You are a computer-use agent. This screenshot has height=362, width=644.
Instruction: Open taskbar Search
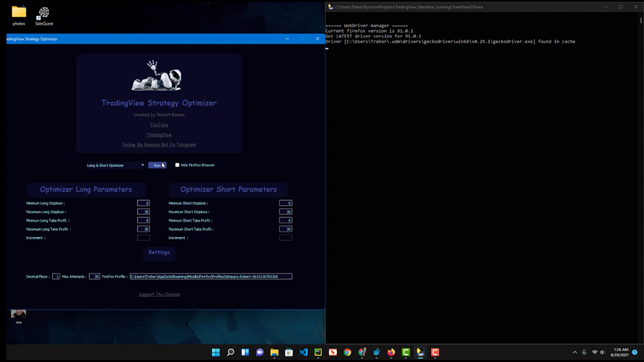click(x=230, y=352)
